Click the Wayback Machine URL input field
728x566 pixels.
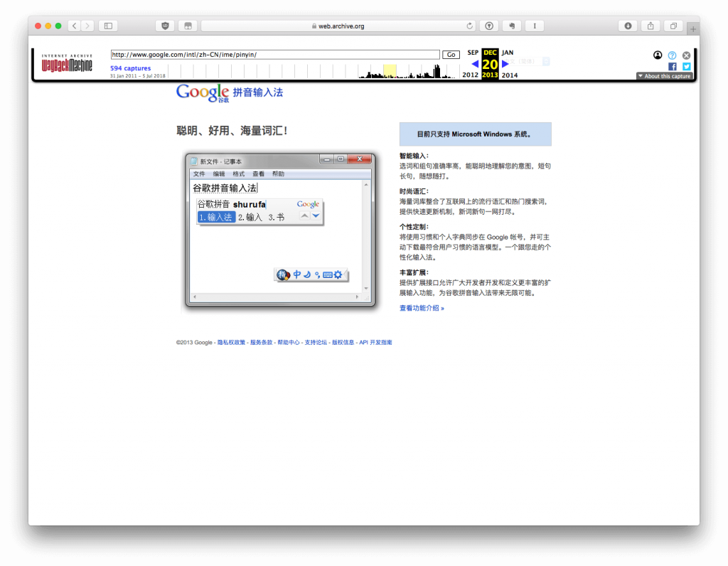pos(274,54)
